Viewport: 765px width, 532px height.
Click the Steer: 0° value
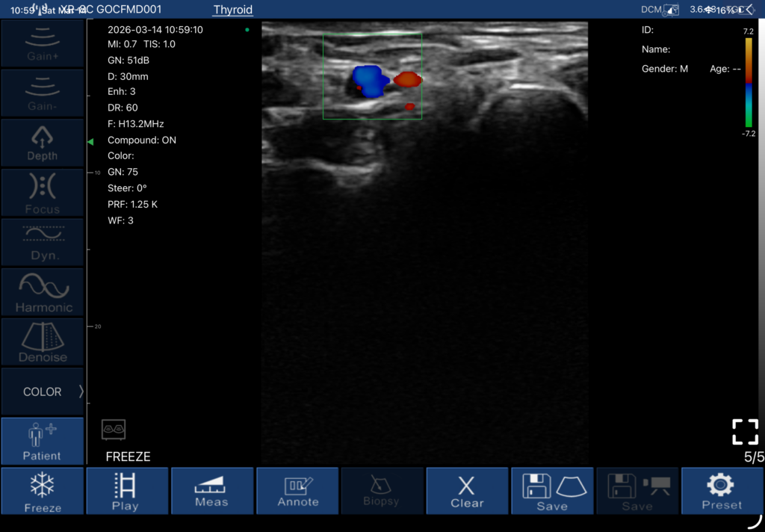pos(127,188)
